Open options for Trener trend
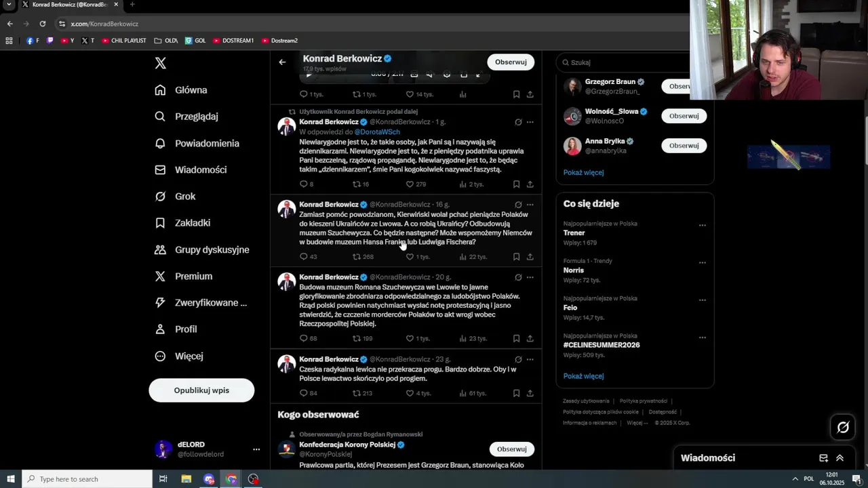Viewport: 868px width, 488px height. (703, 225)
